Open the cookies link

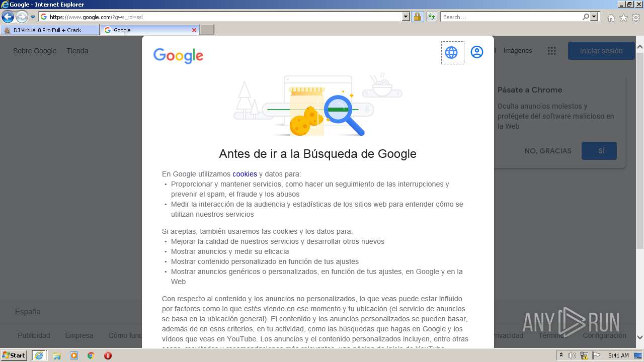tap(245, 174)
